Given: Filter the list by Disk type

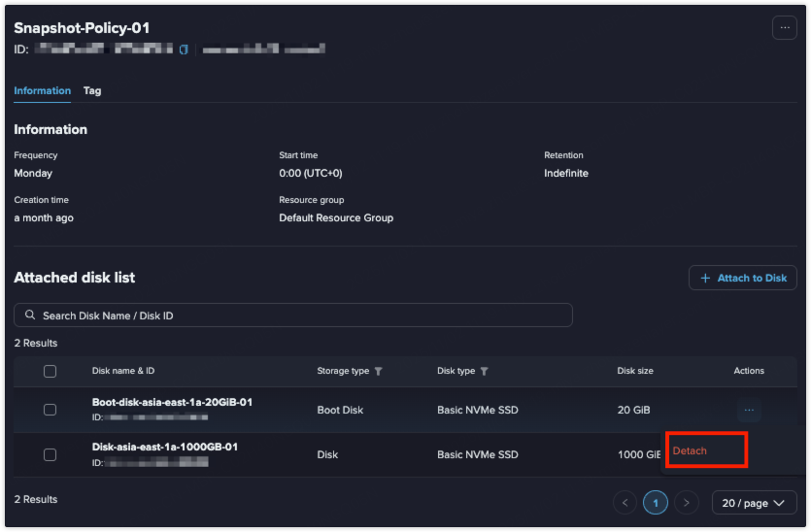Looking at the screenshot, I should click(484, 371).
